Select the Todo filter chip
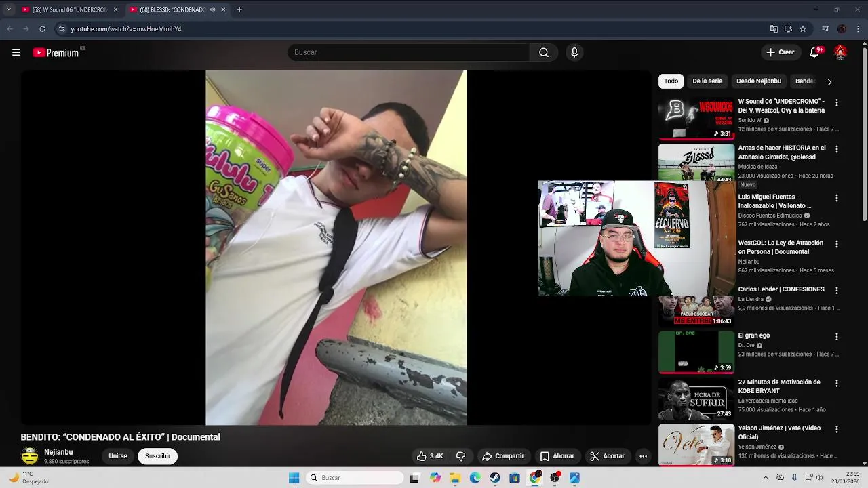Viewport: 868px width, 488px height. 671,81
